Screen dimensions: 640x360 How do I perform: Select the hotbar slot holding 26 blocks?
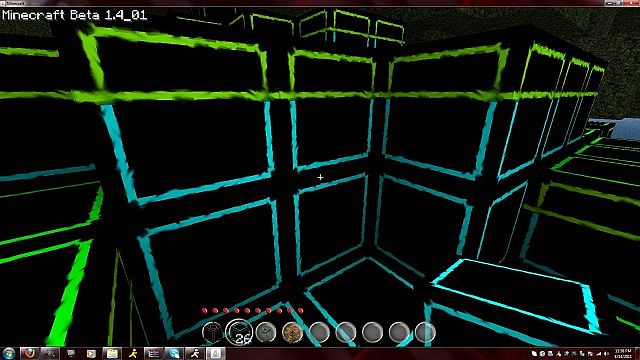coord(239,332)
